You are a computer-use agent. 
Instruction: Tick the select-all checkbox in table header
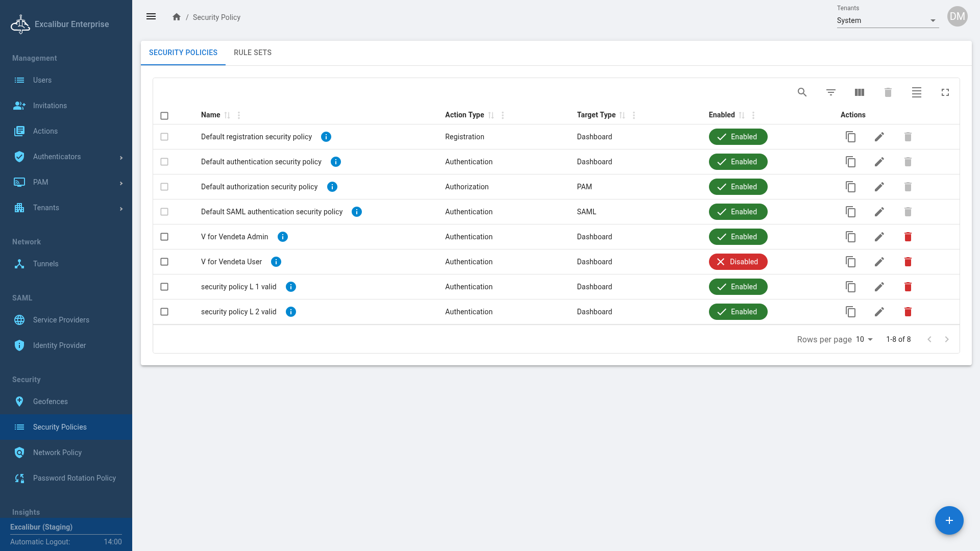coord(164,116)
